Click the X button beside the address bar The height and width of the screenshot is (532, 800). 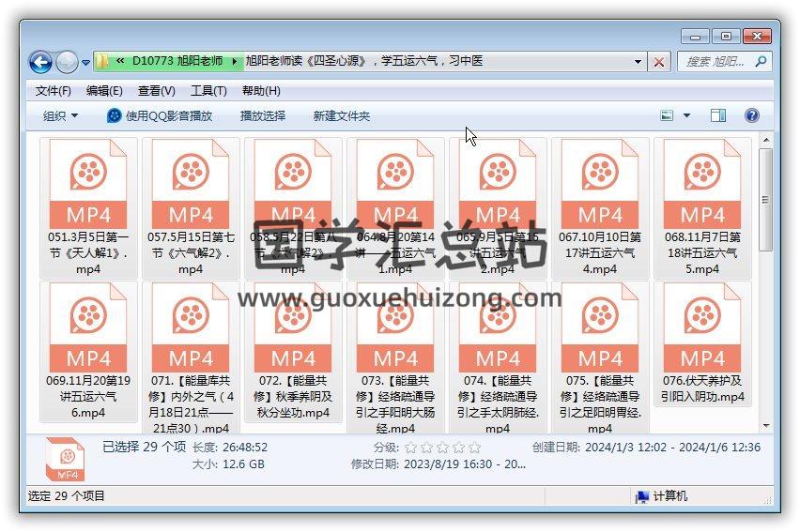659,62
